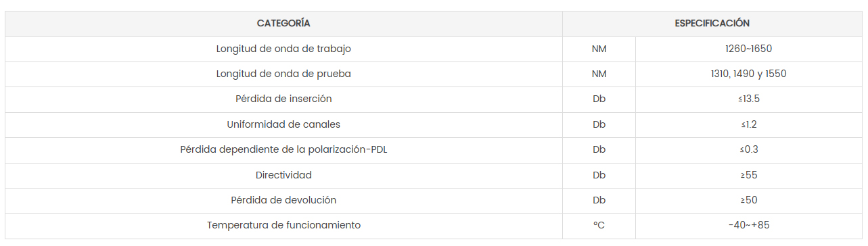Click the ≥55 directivity value
The width and height of the screenshot is (868, 246).
point(749,176)
